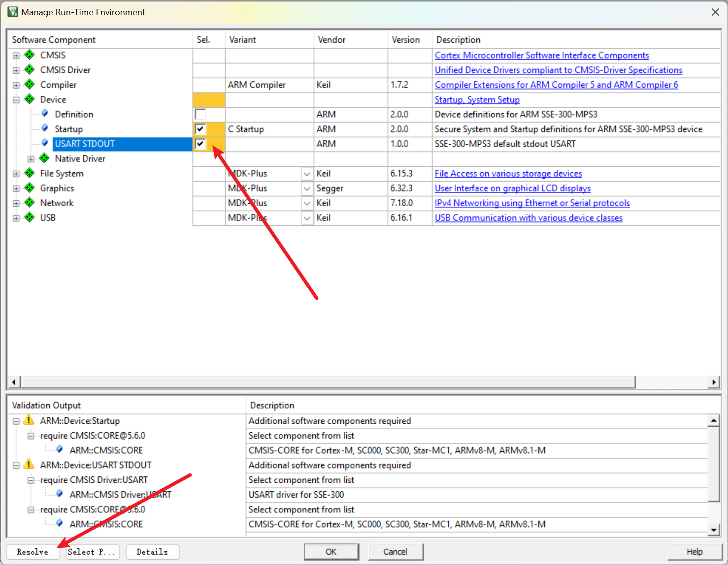Uncheck the Startup component checkbox
This screenshot has height=565, width=728.
coord(200,129)
